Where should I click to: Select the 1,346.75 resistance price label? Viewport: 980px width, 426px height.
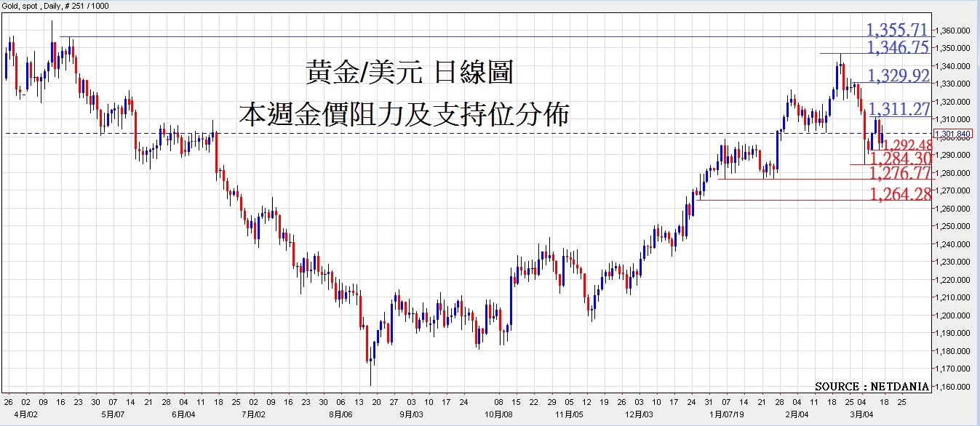tap(897, 47)
